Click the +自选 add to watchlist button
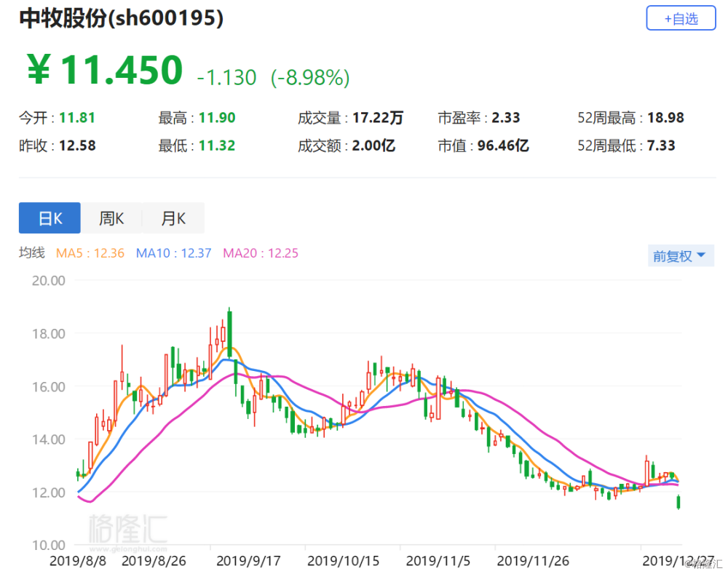Image resolution: width=728 pixels, height=574 pixels. (x=681, y=18)
